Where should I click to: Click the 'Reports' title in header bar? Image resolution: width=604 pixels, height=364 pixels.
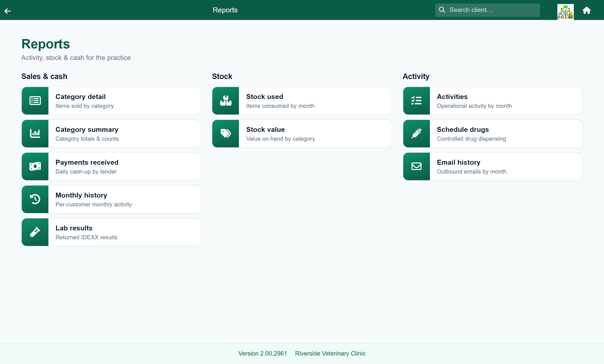(x=225, y=10)
